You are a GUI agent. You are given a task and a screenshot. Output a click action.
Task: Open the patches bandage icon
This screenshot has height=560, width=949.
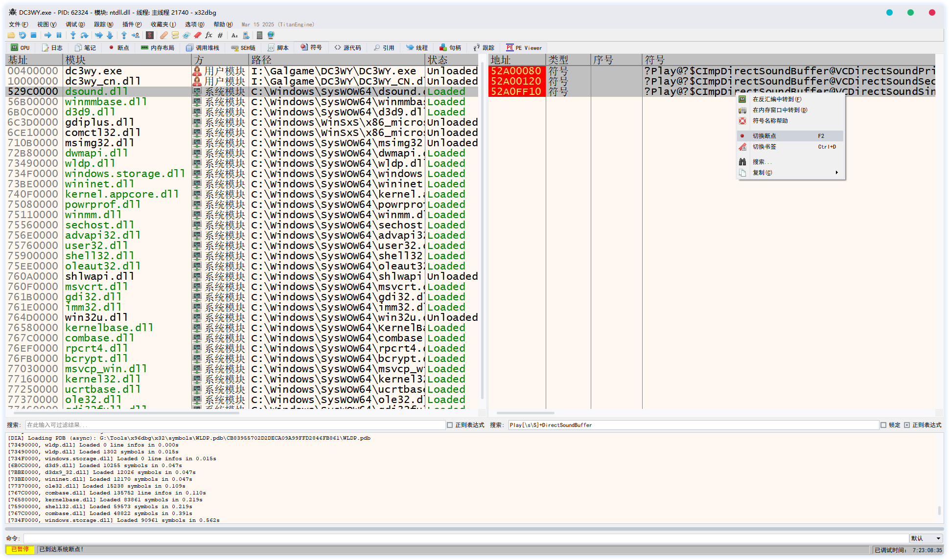pos(163,35)
